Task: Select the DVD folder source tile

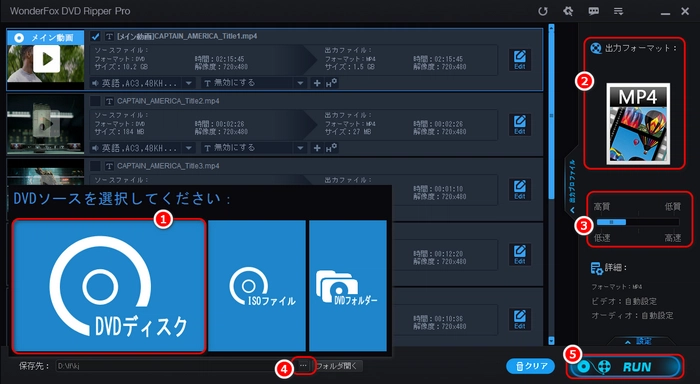Action: pyautogui.click(x=348, y=286)
